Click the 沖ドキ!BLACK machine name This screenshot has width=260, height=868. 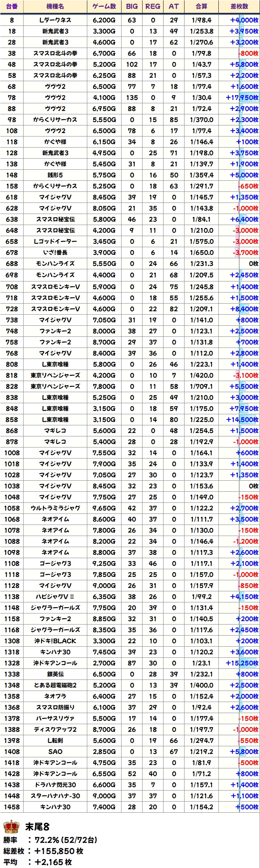[55, 641]
